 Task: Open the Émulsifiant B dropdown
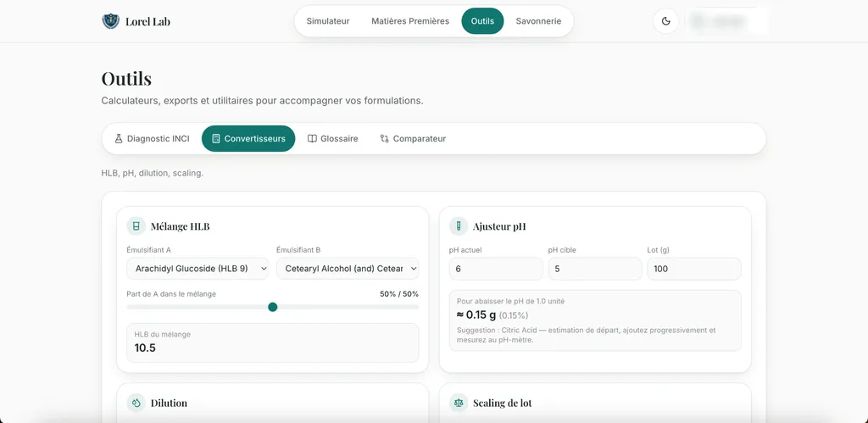tap(348, 269)
